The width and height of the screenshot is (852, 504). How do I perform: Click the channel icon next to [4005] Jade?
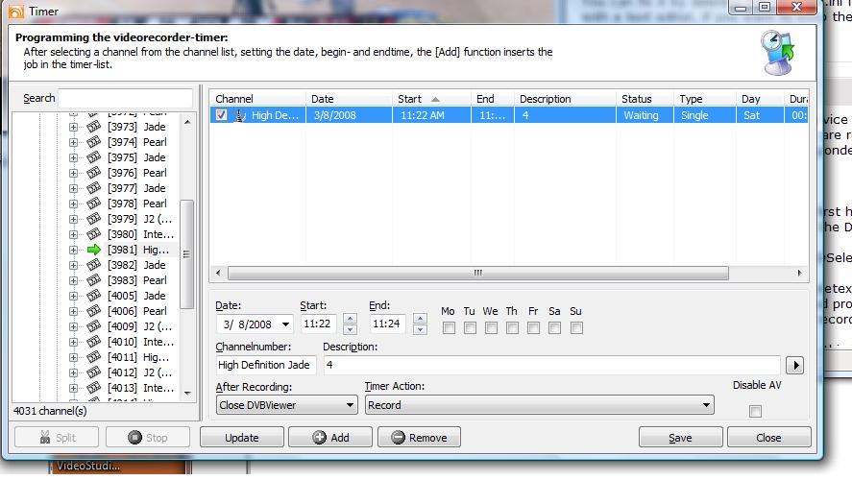point(94,296)
